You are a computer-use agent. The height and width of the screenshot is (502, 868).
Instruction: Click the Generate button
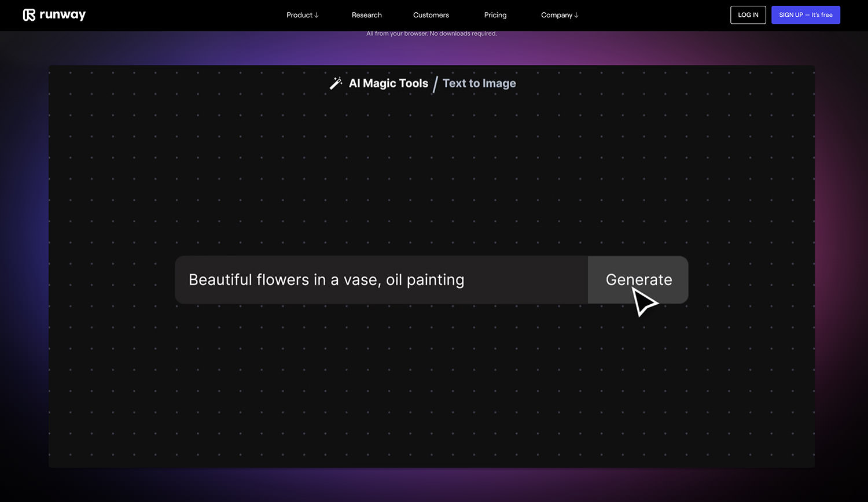point(638,280)
